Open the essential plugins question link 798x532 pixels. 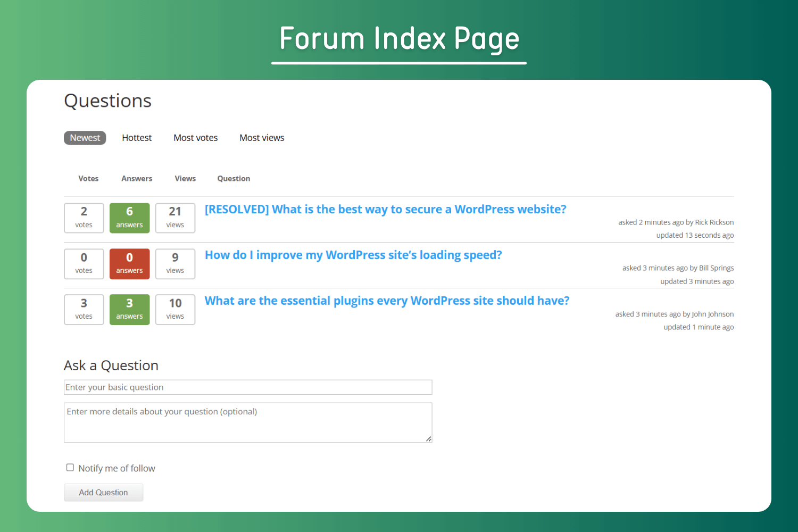click(387, 301)
